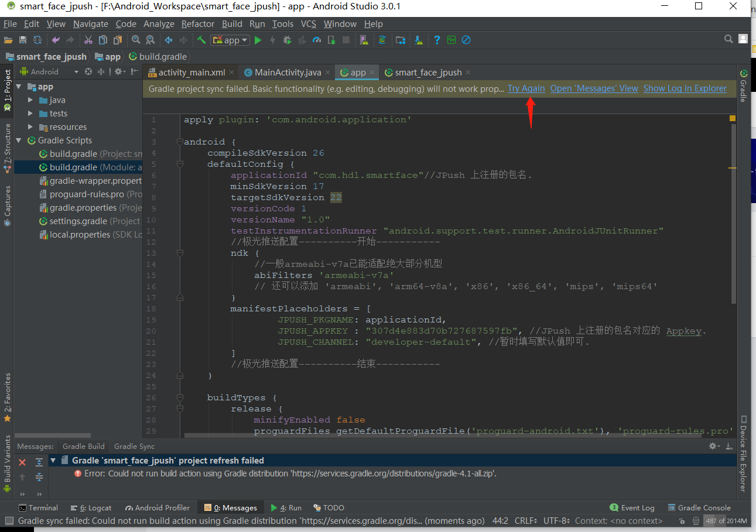Open the app run configuration dropdown
The image size is (756, 532).
pyautogui.click(x=230, y=40)
